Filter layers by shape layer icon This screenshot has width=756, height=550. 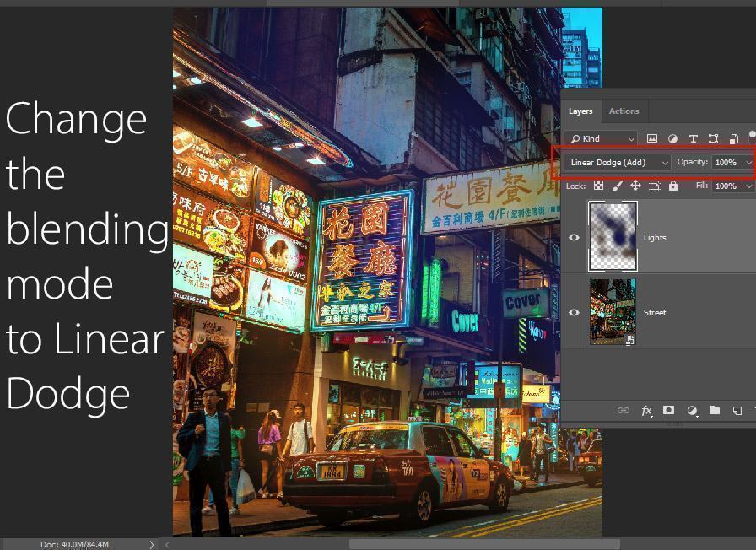713,138
